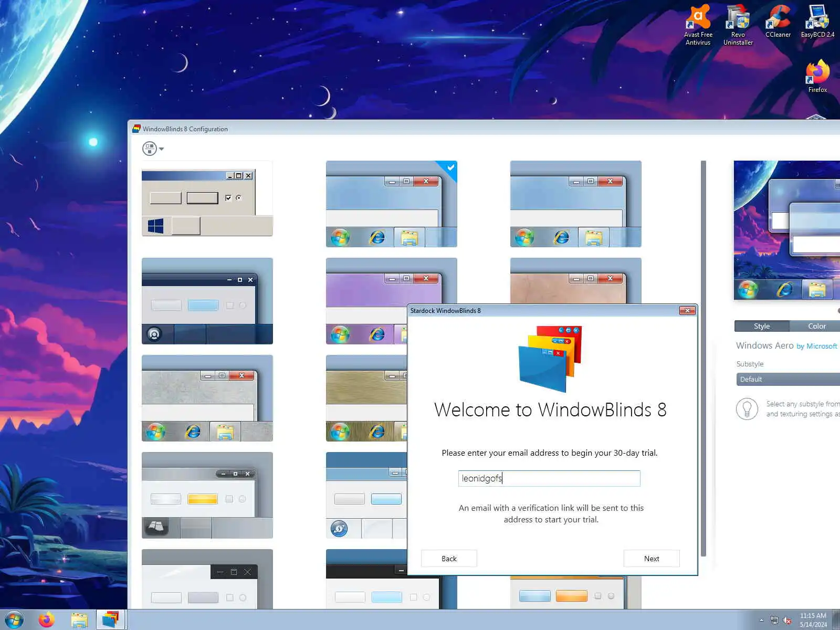Launch Revo Uninstaller from the desktop

738,25
